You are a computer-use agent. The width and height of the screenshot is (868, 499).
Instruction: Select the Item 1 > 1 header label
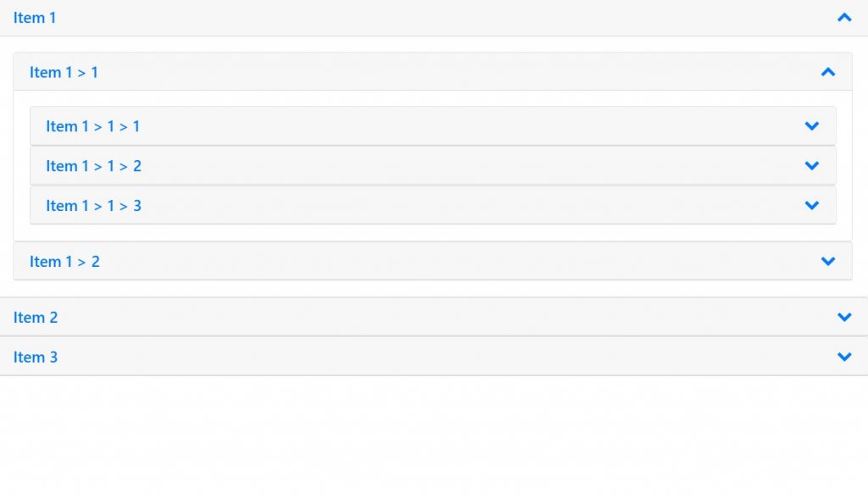[x=64, y=72]
